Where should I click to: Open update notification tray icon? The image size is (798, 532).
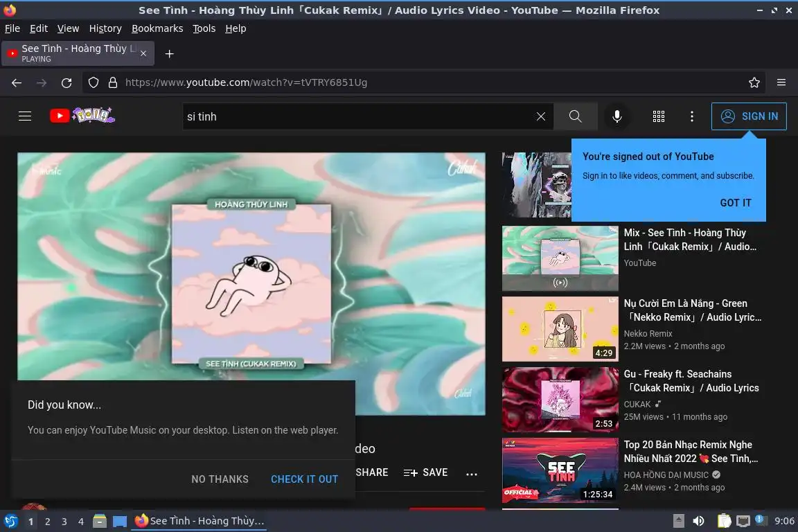click(x=759, y=520)
